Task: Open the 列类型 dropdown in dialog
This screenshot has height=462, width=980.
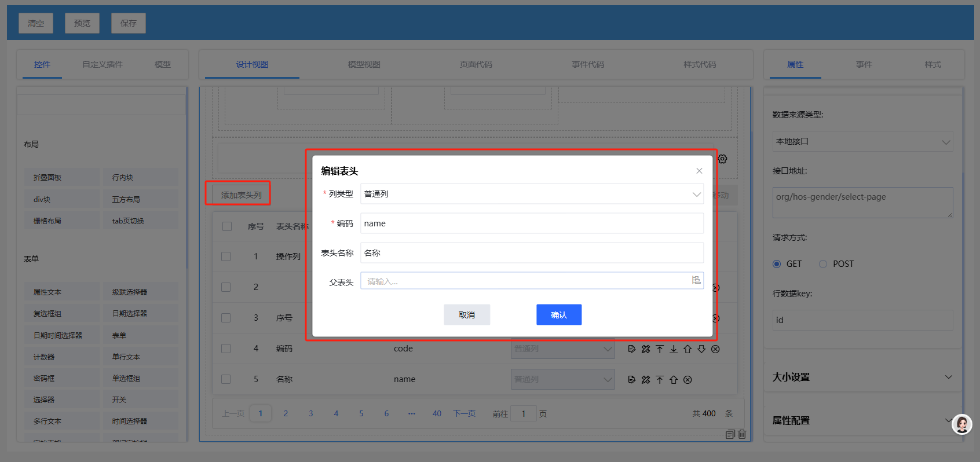Action: click(531, 194)
